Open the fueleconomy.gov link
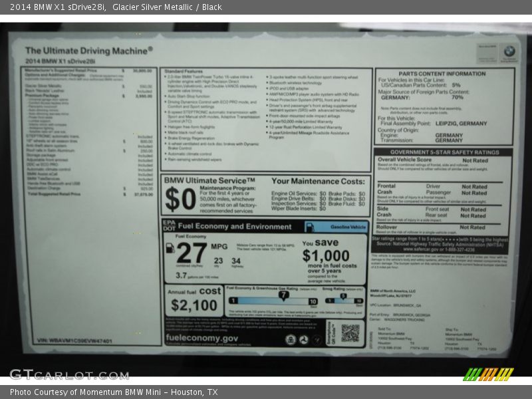 tap(202, 338)
